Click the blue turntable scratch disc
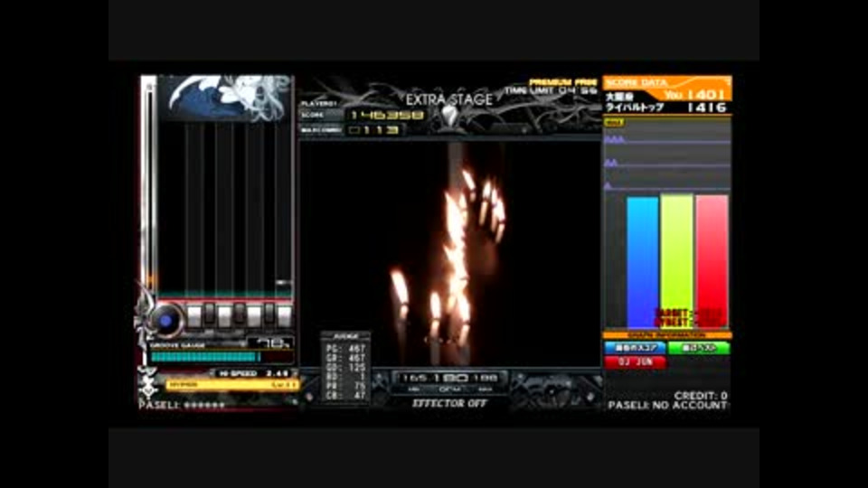 click(166, 320)
